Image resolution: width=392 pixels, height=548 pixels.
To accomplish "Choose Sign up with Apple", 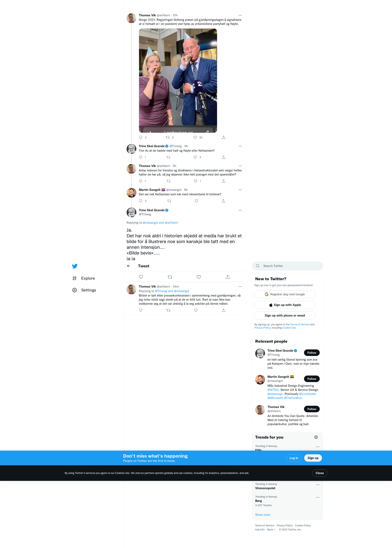I will pos(285,305).
